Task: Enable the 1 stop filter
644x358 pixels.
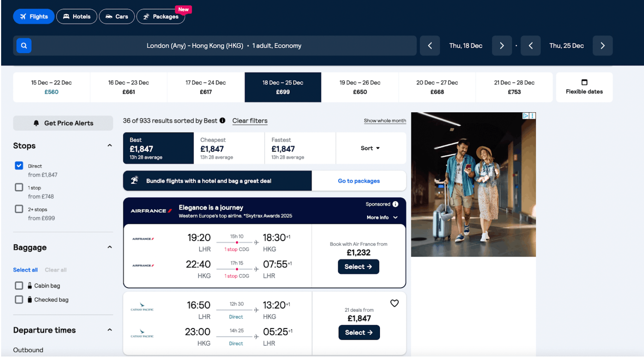Action: tap(19, 187)
